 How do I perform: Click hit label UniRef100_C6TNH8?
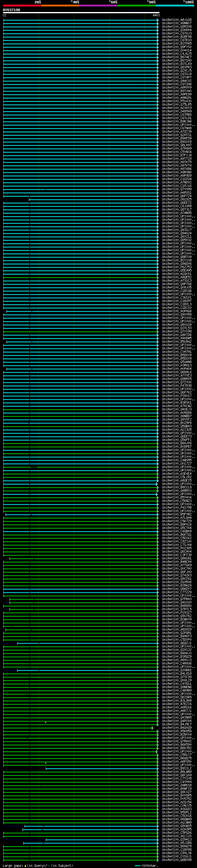pos(177,128)
